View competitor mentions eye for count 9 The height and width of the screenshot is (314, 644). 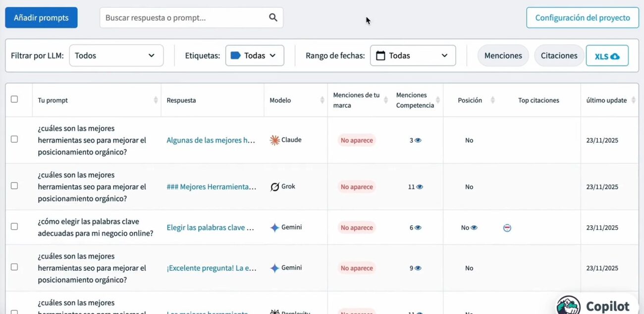pos(418,268)
